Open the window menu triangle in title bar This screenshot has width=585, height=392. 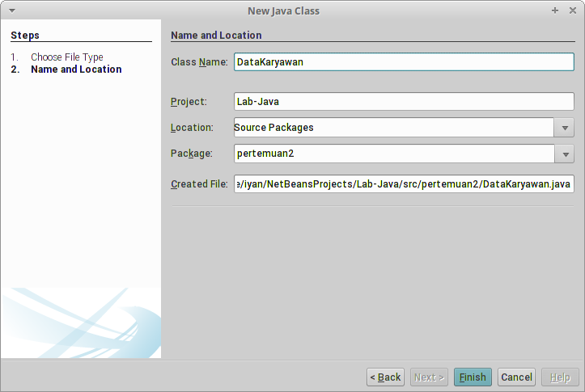coord(12,11)
